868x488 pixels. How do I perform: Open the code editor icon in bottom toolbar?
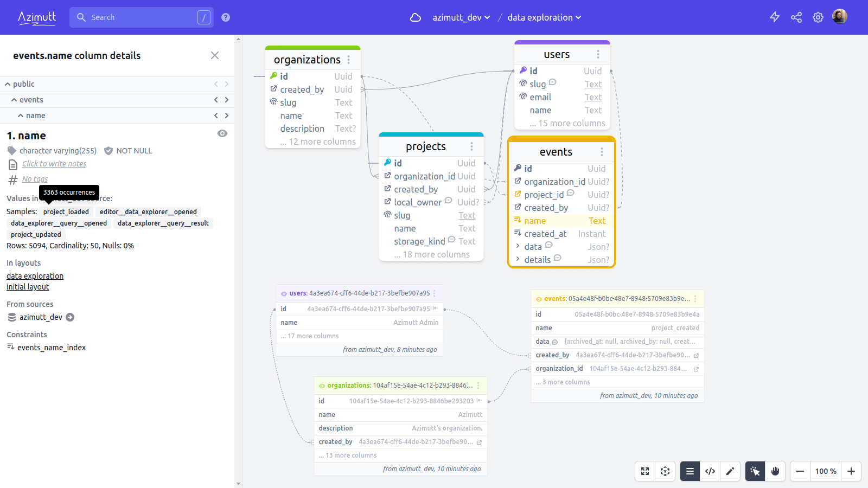click(x=710, y=471)
